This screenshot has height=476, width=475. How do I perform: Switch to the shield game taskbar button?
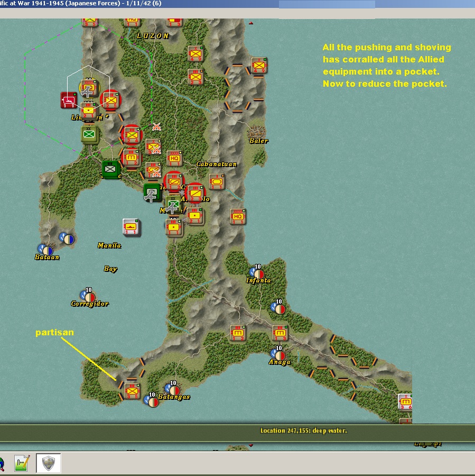click(49, 463)
